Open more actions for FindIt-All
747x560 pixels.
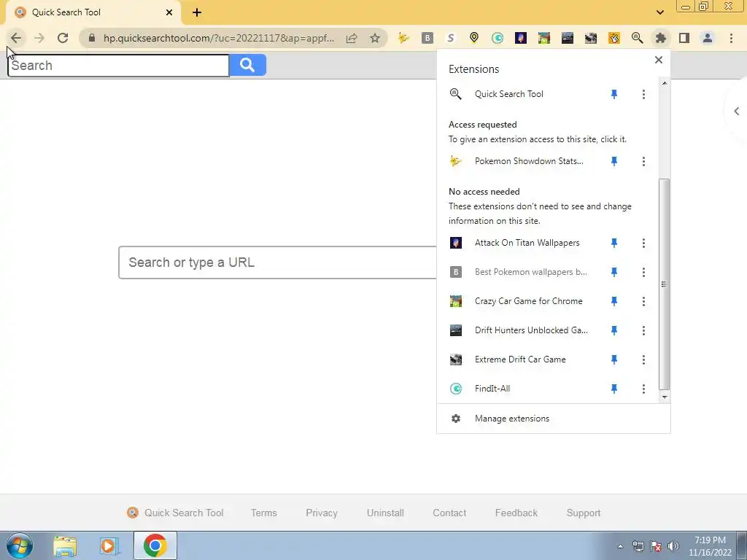coord(643,389)
